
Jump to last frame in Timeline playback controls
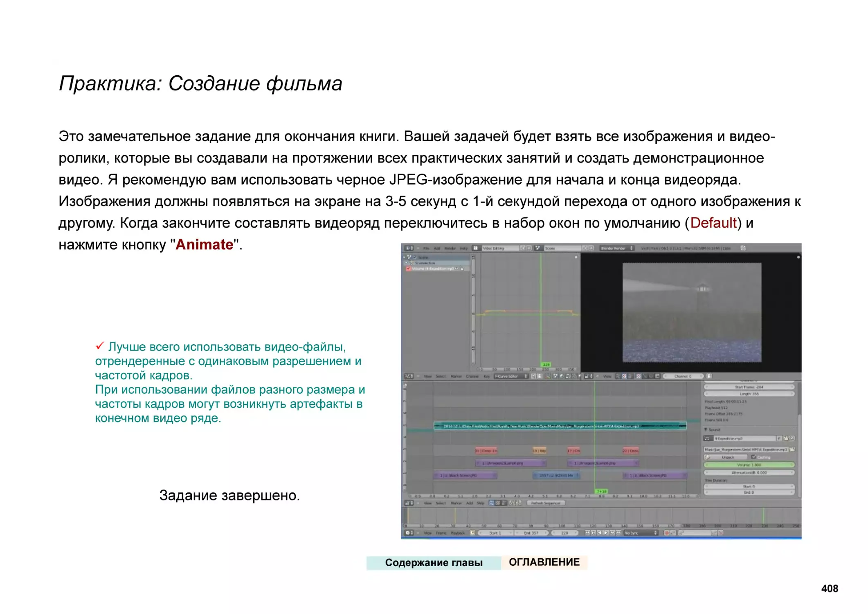619,533
